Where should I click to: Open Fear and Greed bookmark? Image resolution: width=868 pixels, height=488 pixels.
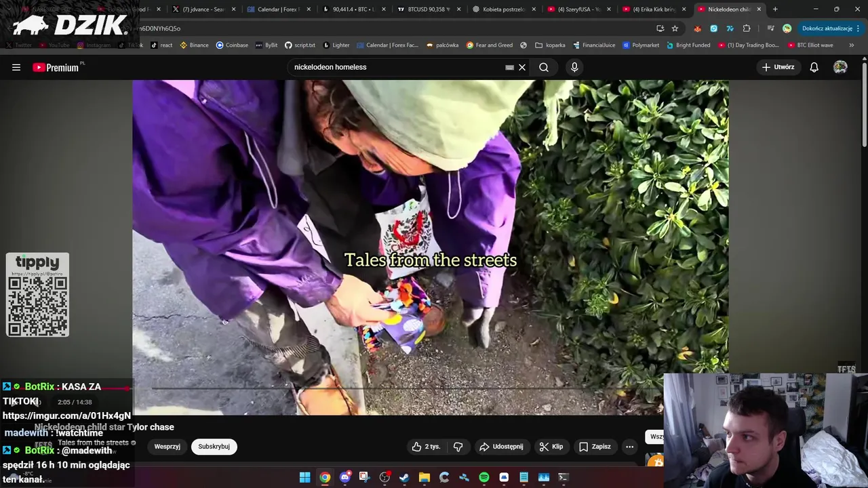[x=489, y=45]
